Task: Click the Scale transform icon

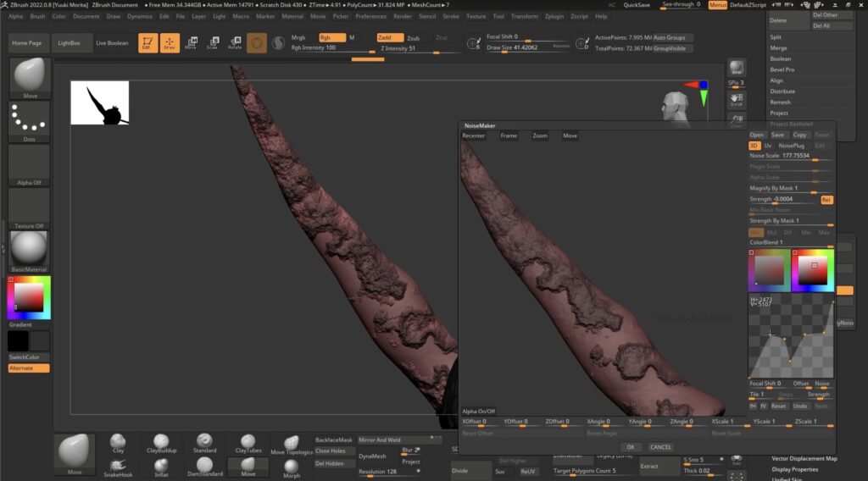Action: (x=212, y=42)
